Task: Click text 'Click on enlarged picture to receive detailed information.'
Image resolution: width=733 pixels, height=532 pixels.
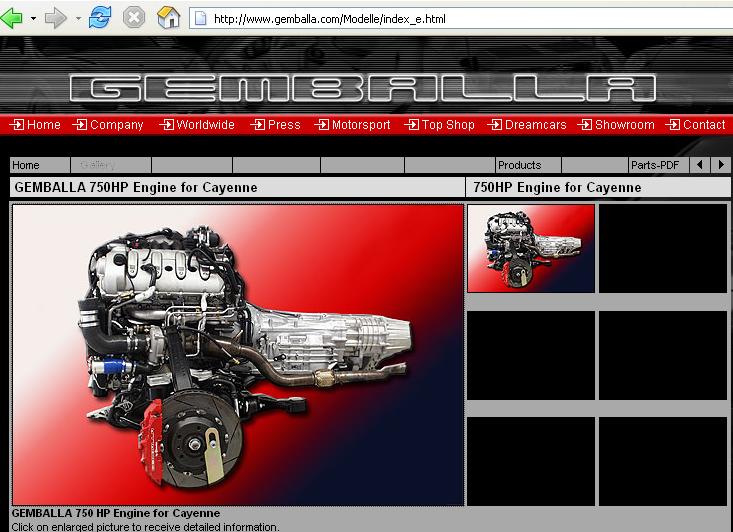Action: [x=145, y=527]
